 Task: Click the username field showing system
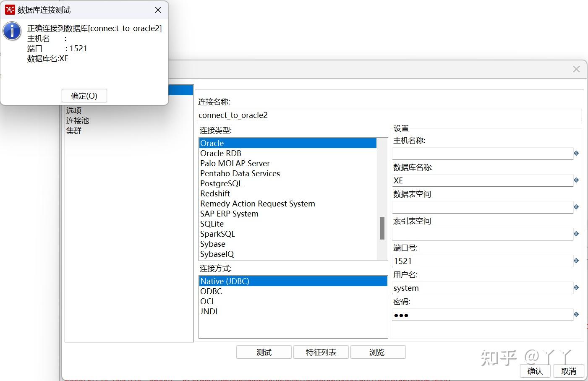pos(483,288)
